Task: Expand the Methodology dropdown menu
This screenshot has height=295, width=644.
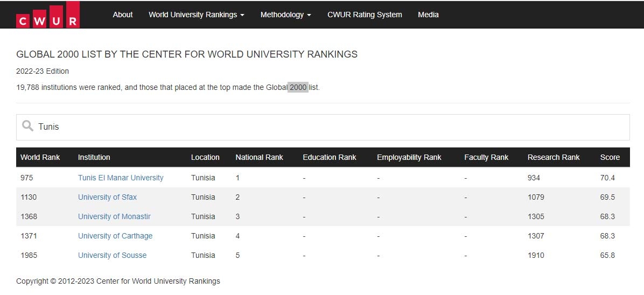Action: click(285, 15)
